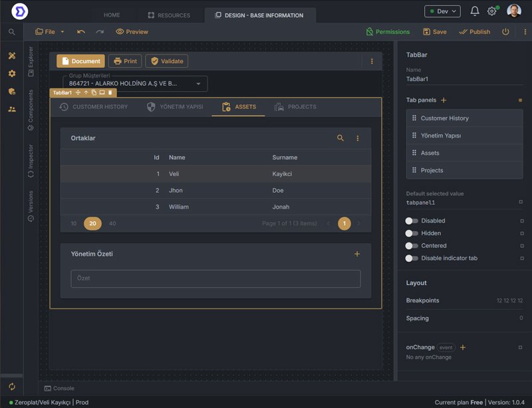Open the Dev environment dropdown
The width and height of the screenshot is (532, 408).
pos(442,11)
